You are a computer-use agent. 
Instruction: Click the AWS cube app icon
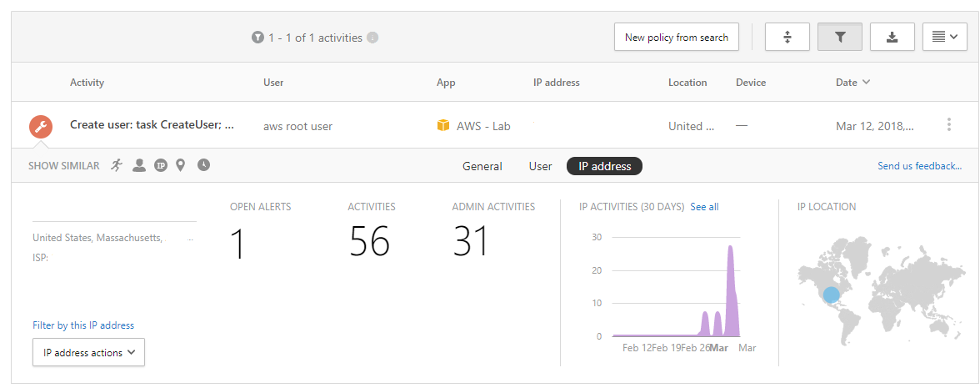coord(443,126)
